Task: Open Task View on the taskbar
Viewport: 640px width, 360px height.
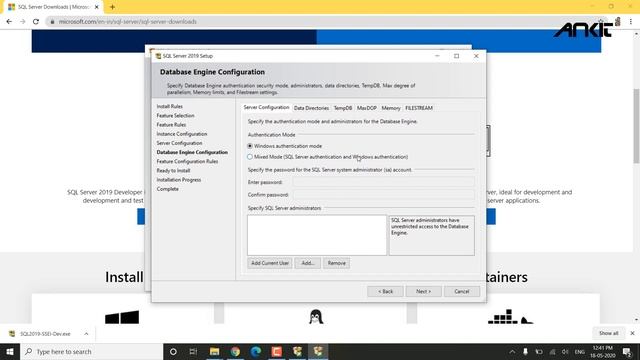Action: pyautogui.click(x=193, y=351)
